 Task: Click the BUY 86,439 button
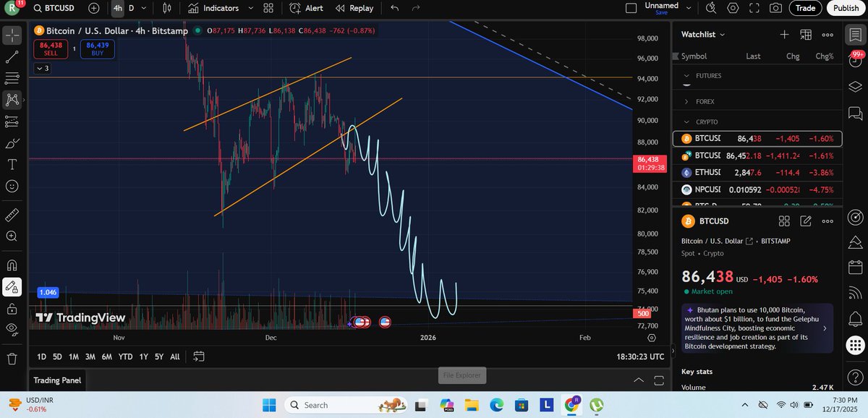(98, 48)
